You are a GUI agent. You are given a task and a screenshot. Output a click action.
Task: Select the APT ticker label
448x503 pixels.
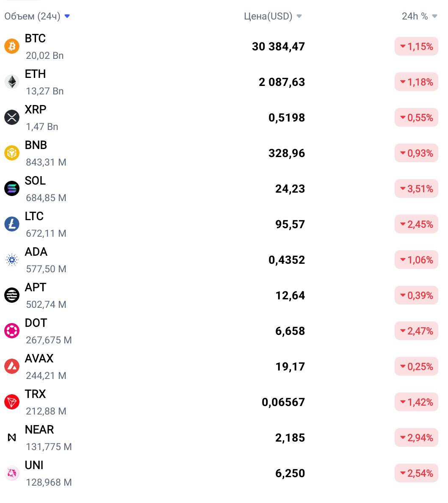point(35,287)
